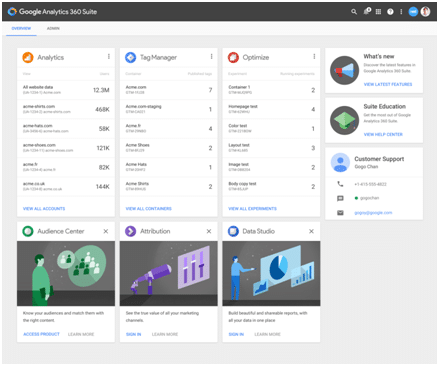Click Access Product in Audience Center
The image size is (439, 366).
[41, 334]
